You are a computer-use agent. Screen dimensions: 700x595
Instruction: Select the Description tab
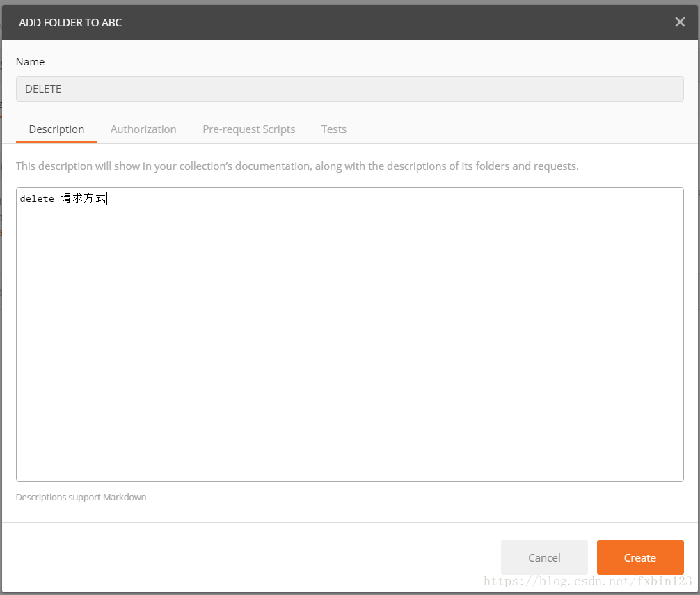pos(56,129)
